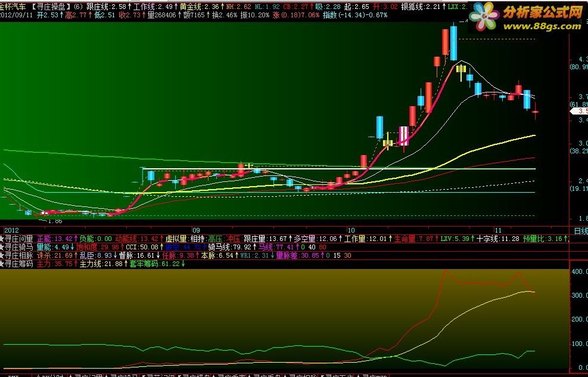Click the CCI:50.08 value
This screenshot has width=588, height=377.
(142, 247)
